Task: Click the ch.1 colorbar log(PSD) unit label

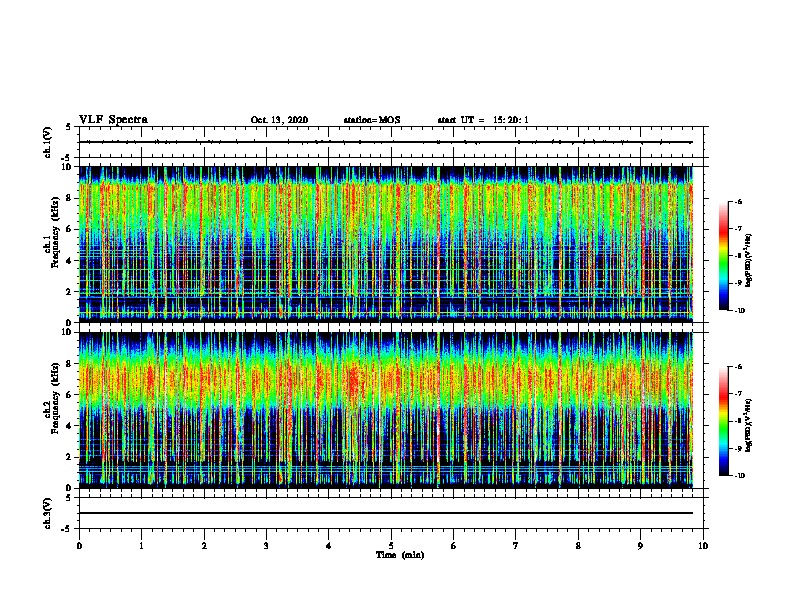Action: click(x=749, y=260)
